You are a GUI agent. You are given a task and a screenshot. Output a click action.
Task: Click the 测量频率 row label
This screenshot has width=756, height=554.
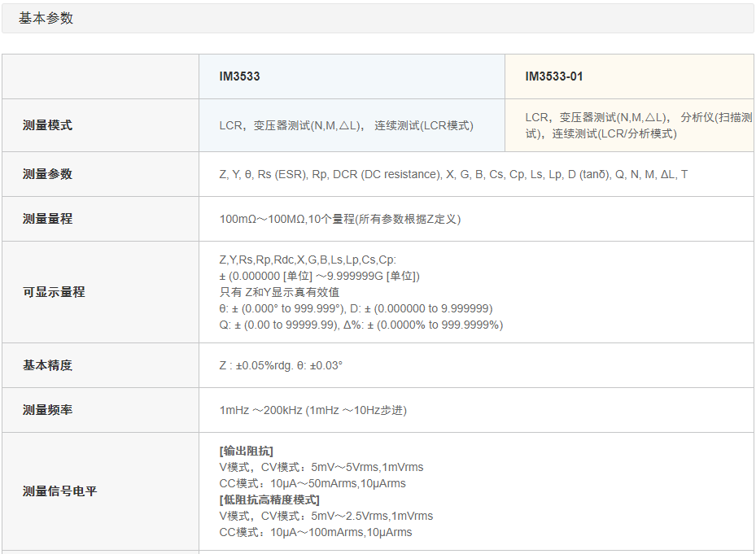47,410
